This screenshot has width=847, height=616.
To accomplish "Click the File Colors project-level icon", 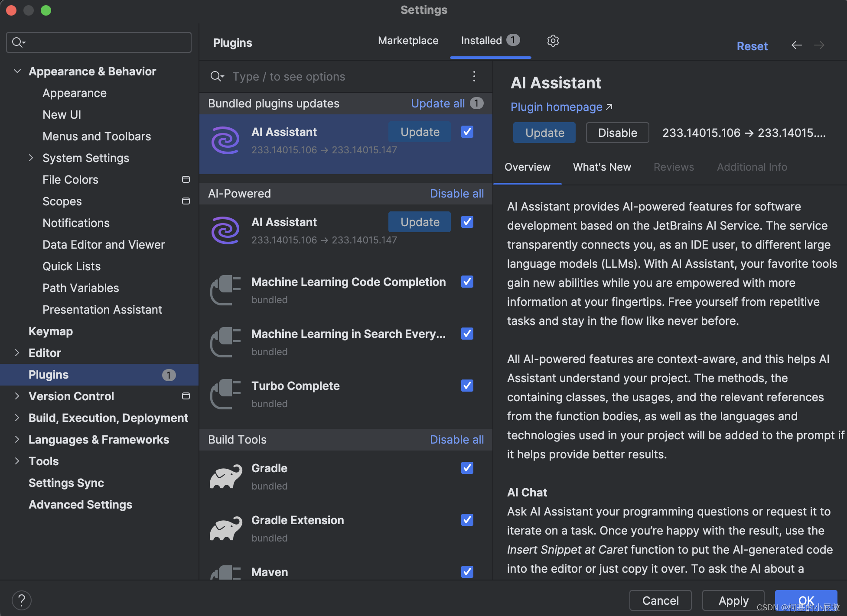I will (186, 179).
